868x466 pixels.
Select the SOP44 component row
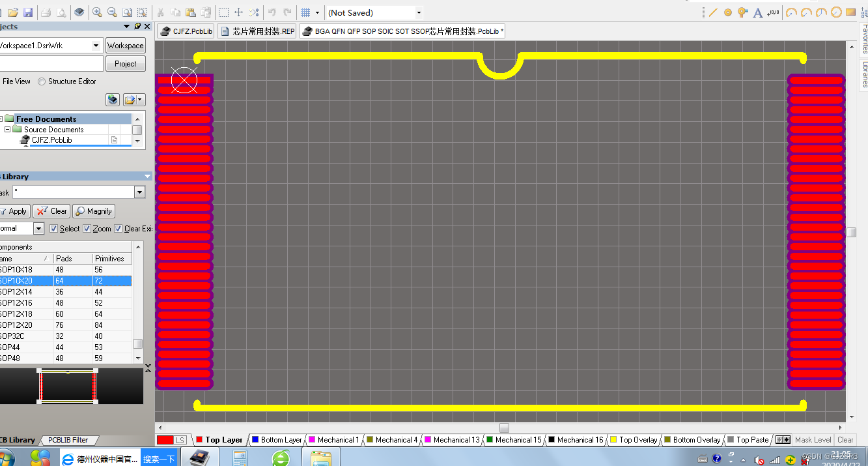(66, 347)
